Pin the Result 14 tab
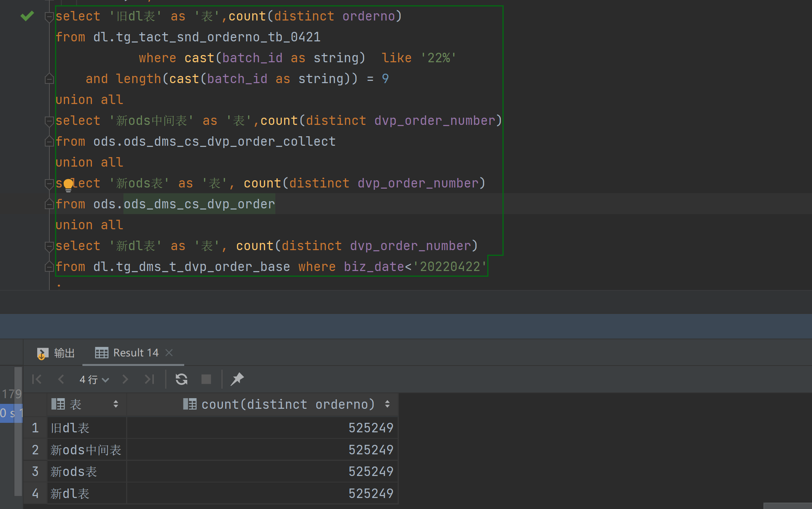812x509 pixels. pos(237,379)
